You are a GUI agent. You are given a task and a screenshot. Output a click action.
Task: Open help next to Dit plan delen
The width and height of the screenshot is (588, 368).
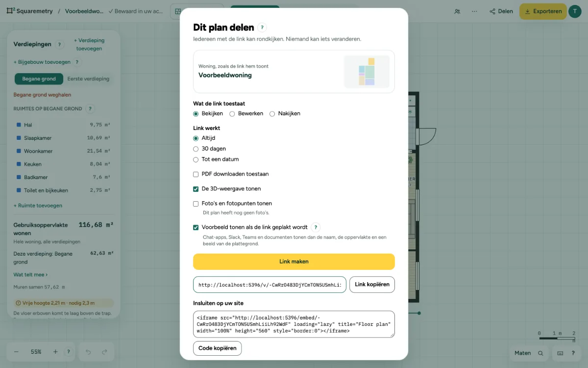[262, 27]
